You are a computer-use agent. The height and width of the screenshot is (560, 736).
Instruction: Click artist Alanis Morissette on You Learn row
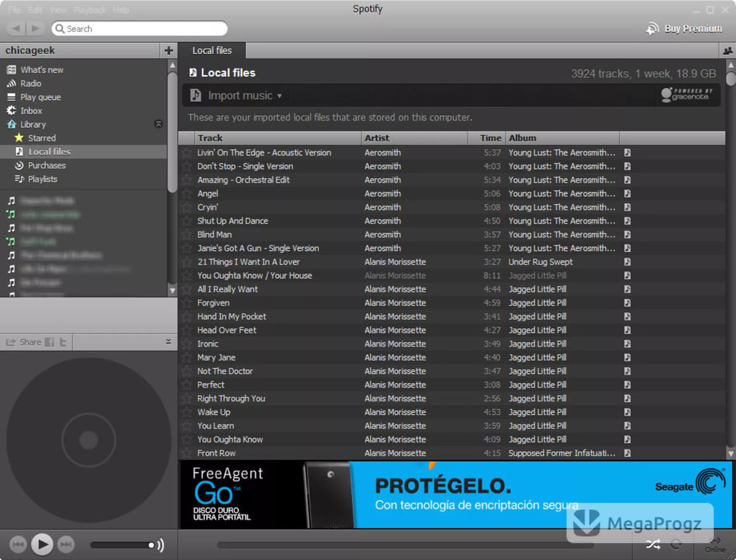pyautogui.click(x=395, y=426)
